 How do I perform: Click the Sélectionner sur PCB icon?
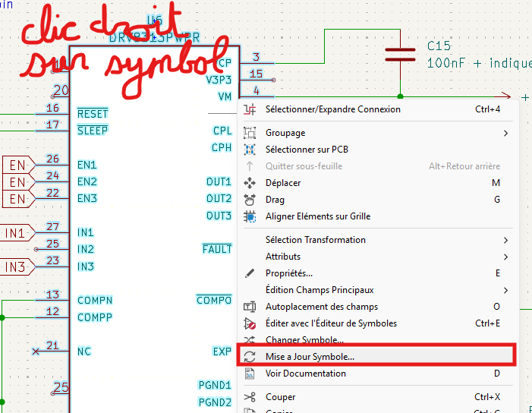[250, 150]
